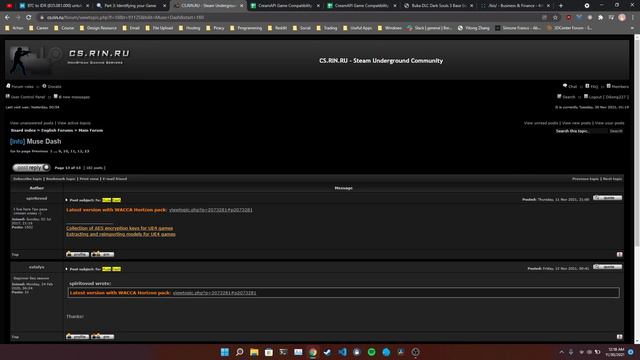
Task: Open the Hosting bookmark folder
Action: point(189,28)
